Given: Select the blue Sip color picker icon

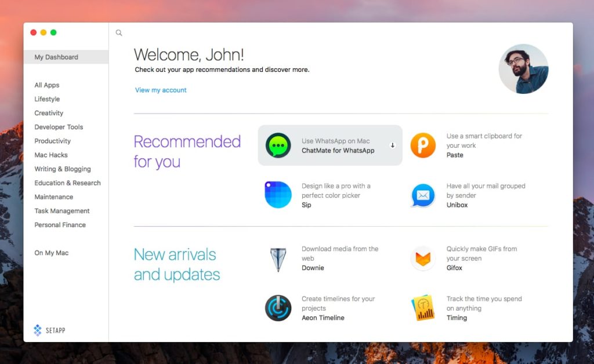Looking at the screenshot, I should 278,195.
